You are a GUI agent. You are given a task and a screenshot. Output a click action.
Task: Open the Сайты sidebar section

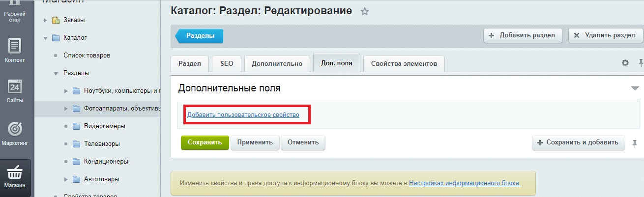point(14,91)
